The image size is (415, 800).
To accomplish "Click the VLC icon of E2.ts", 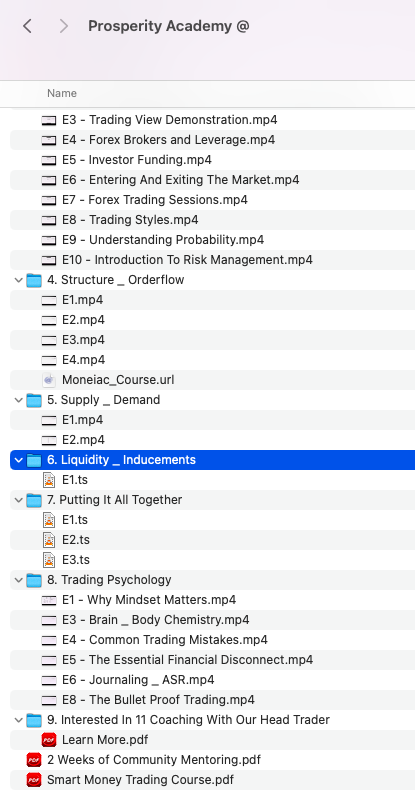I will [49, 540].
